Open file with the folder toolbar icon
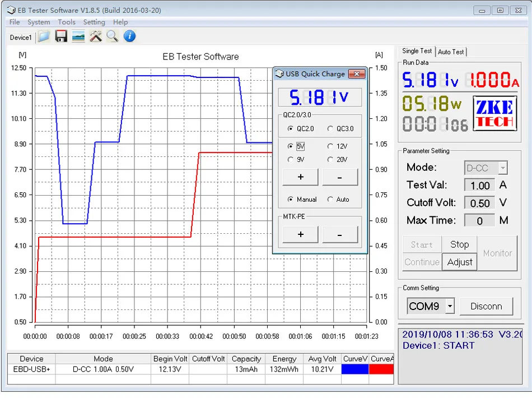Viewport: 532px width, 398px height. click(x=44, y=36)
